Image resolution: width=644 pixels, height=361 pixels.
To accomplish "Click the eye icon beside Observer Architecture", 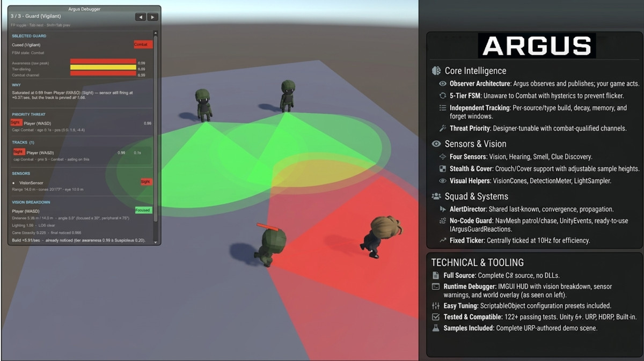I will pyautogui.click(x=443, y=84).
